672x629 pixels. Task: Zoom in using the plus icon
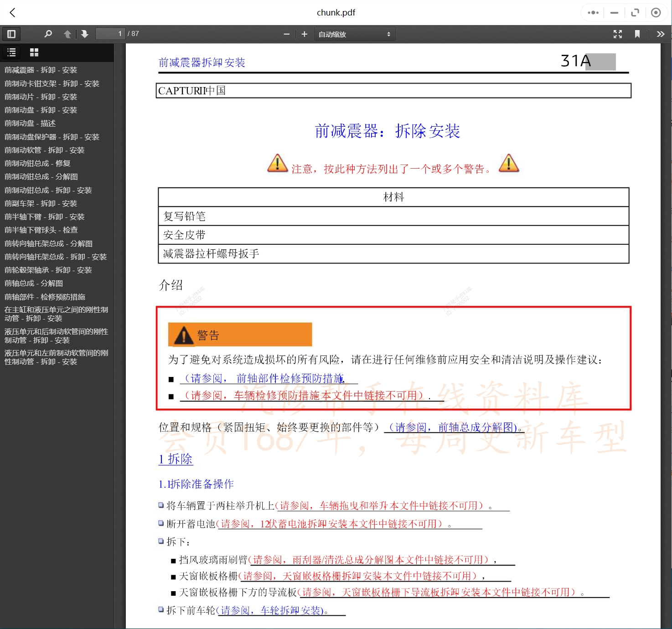[304, 34]
